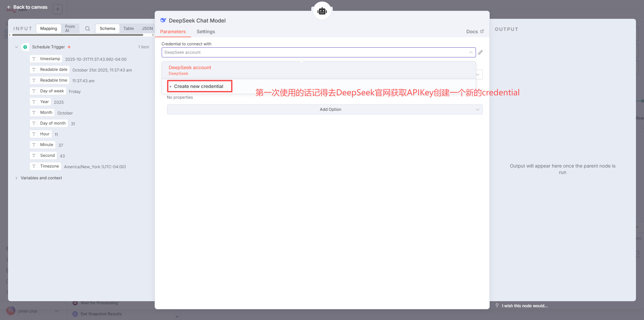Click the 1 item count label
The height and width of the screenshot is (320, 644).
coord(144,47)
